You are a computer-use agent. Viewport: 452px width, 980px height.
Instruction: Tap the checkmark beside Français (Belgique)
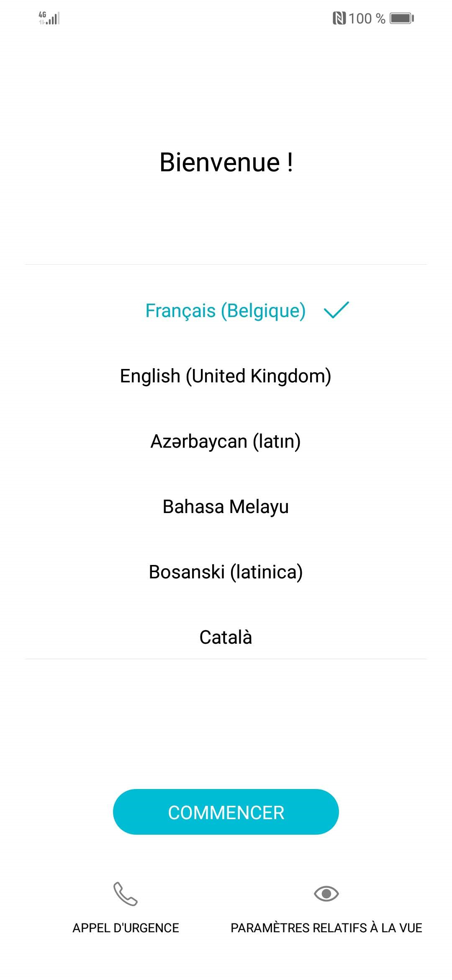tap(336, 310)
